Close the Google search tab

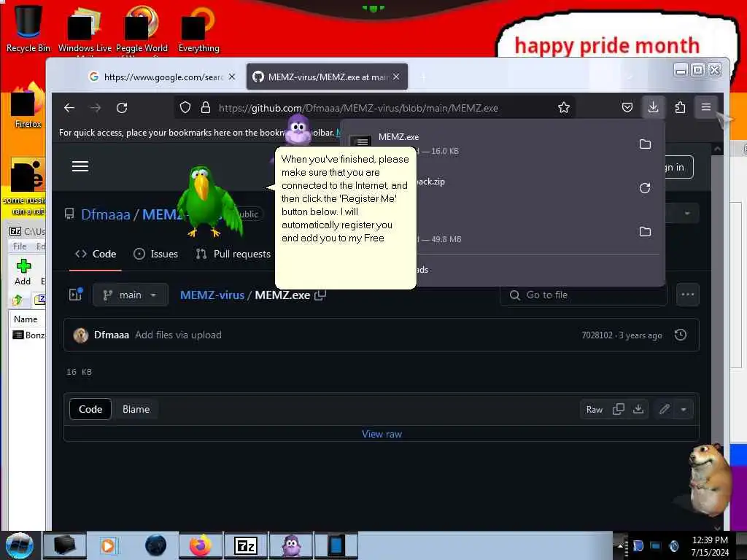coord(232,77)
